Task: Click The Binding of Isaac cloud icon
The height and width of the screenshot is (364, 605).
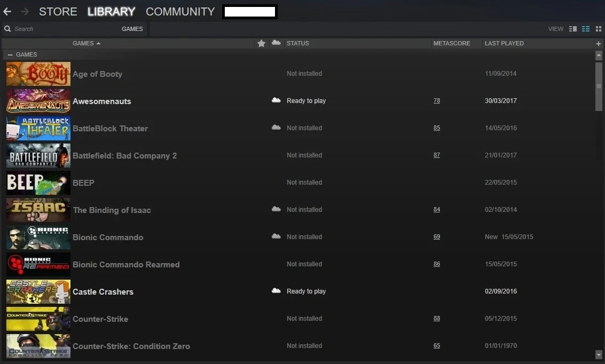Action: click(276, 209)
